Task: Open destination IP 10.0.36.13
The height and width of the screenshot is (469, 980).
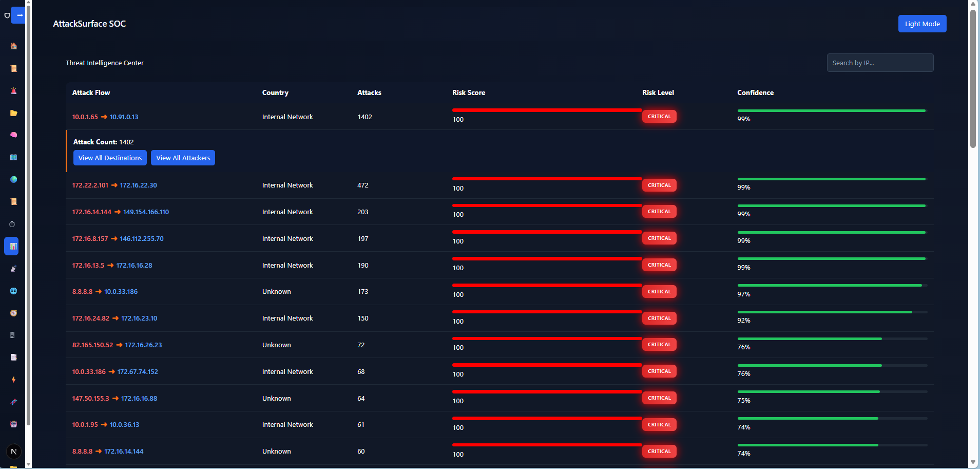Action: click(124, 425)
